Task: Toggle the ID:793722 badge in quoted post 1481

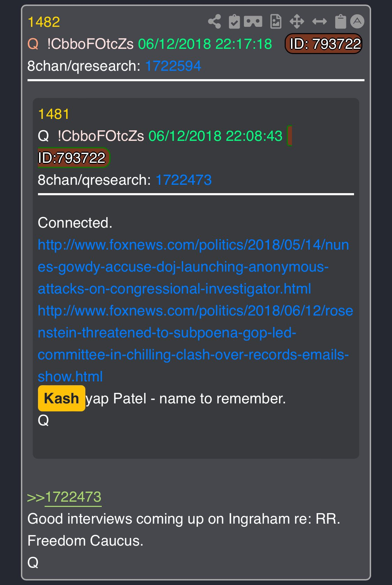Action: [x=74, y=158]
